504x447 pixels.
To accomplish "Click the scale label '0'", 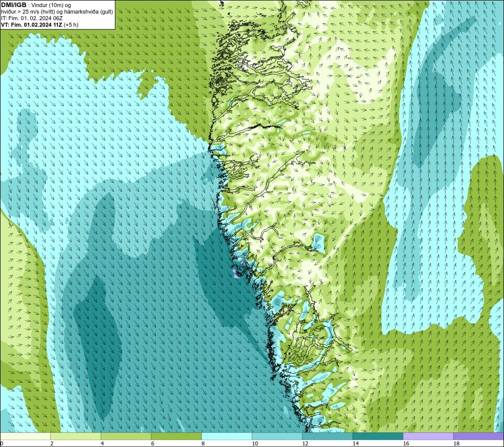I will coord(2,443).
